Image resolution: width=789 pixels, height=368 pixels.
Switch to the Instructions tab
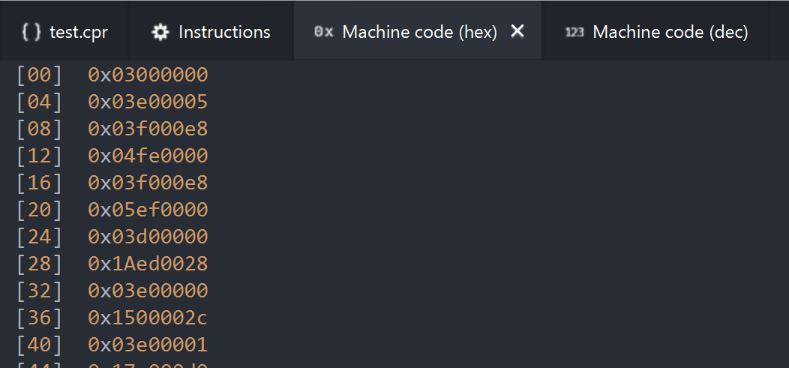tap(210, 31)
